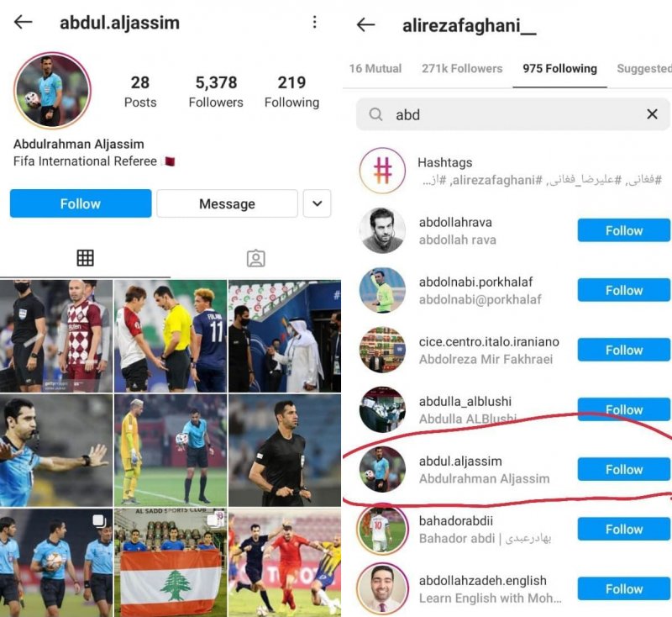Follow abdollahrava in the list
The image size is (672, 617).
tap(623, 230)
